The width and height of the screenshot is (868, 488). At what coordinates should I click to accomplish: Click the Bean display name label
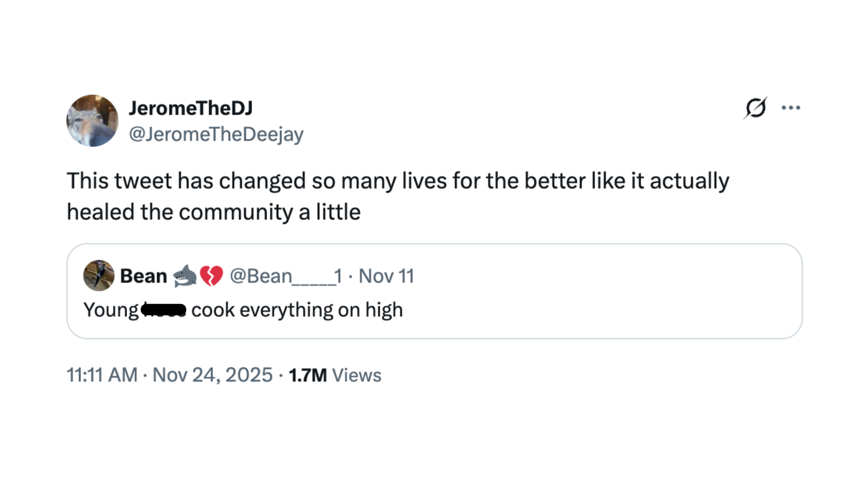(143, 276)
